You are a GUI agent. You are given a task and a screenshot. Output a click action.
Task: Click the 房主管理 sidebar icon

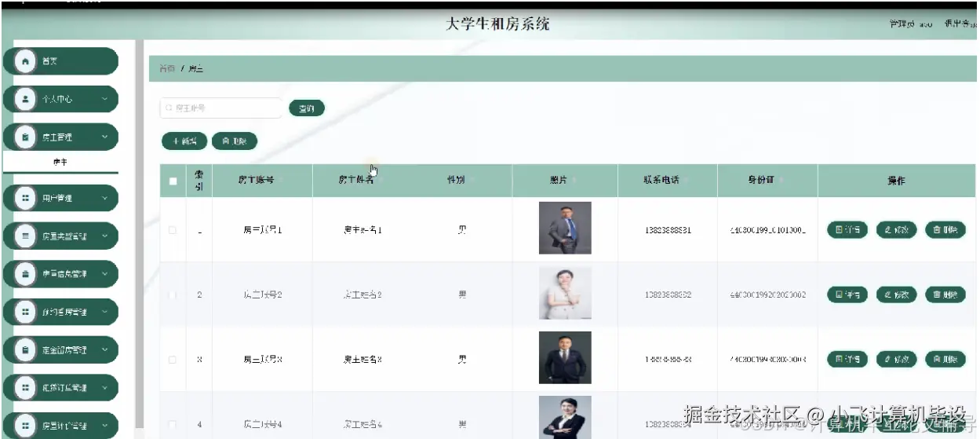25,137
